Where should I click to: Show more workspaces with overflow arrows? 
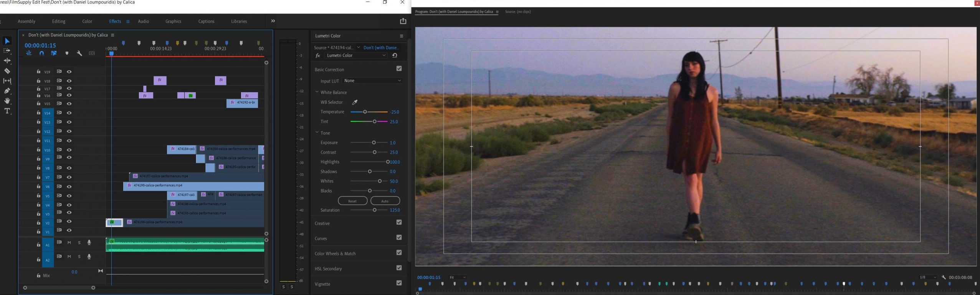(x=273, y=21)
